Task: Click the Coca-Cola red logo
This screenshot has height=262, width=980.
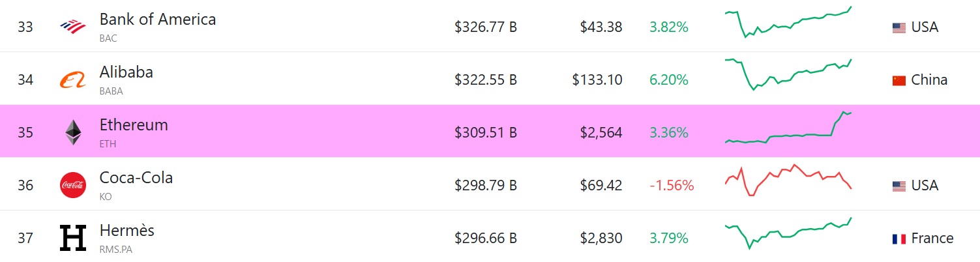Action: tap(72, 185)
